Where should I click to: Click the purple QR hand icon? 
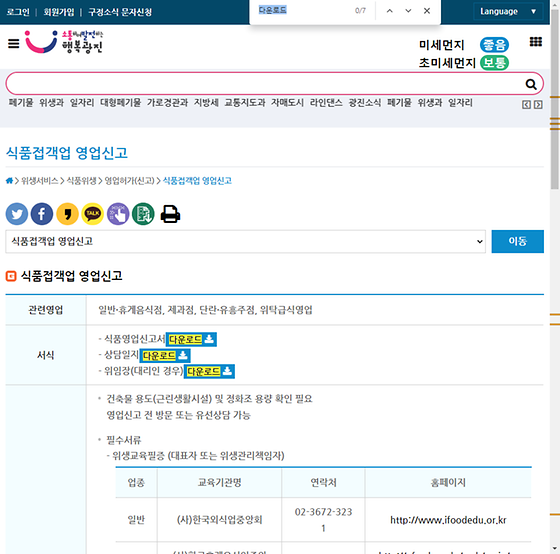pos(118,214)
